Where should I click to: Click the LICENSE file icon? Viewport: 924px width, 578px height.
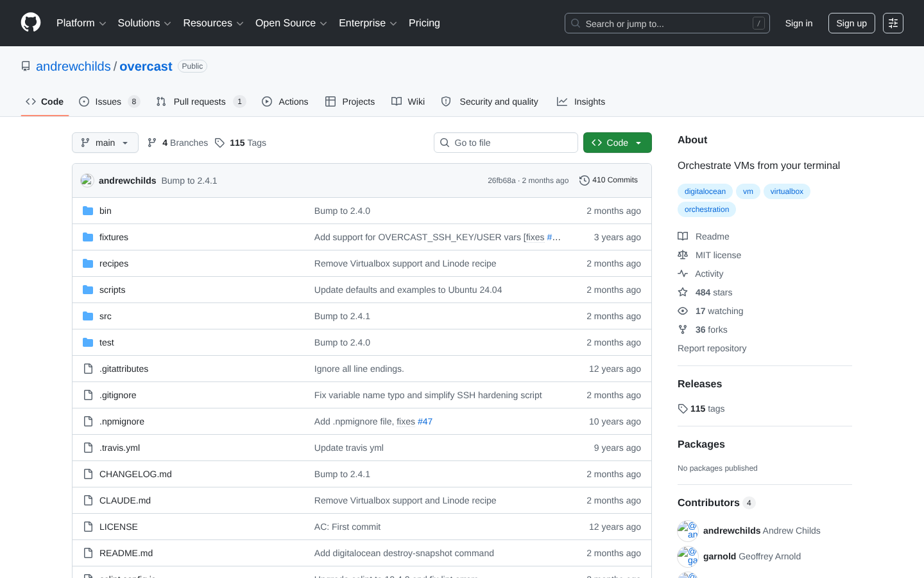click(88, 527)
